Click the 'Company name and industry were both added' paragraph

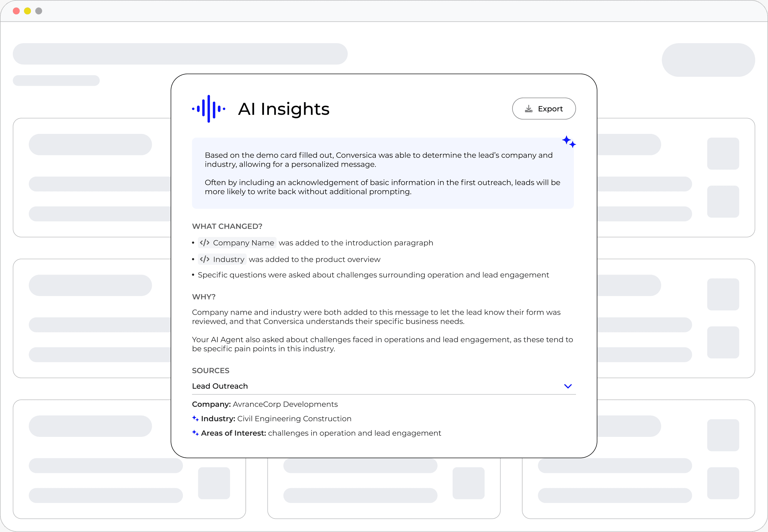pos(376,317)
